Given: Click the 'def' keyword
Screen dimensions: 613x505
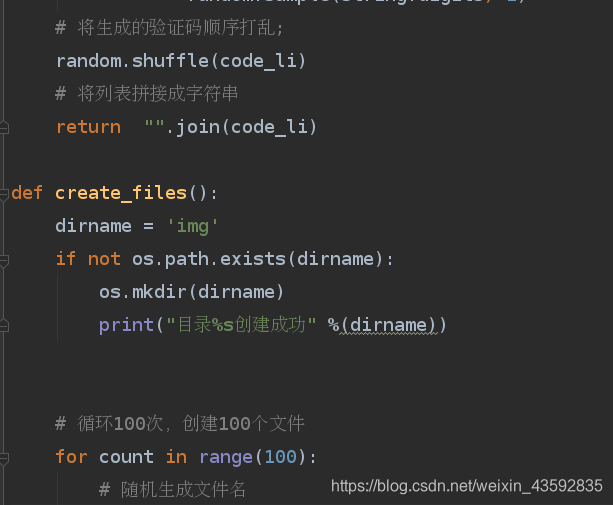Looking at the screenshot, I should [x=27, y=193].
